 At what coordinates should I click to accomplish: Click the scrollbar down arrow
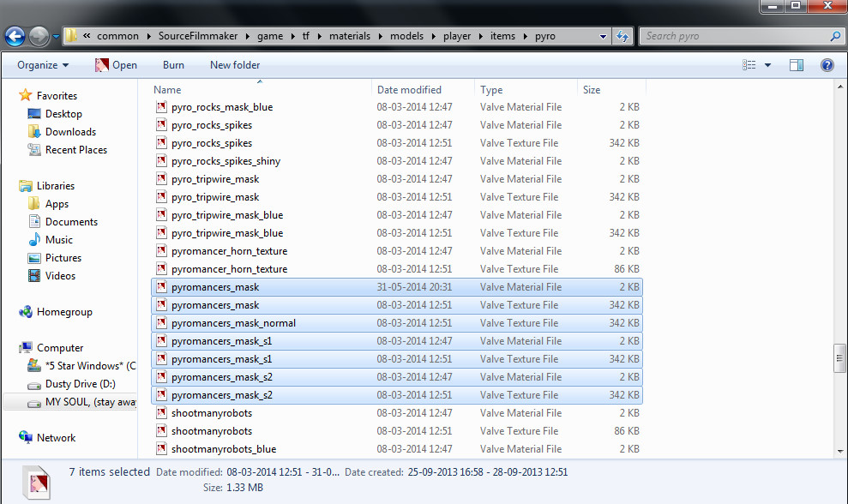pyautogui.click(x=840, y=451)
